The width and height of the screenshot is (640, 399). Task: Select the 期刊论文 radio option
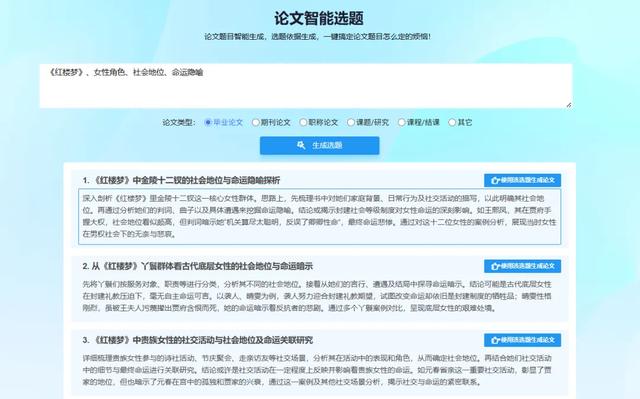(256, 122)
